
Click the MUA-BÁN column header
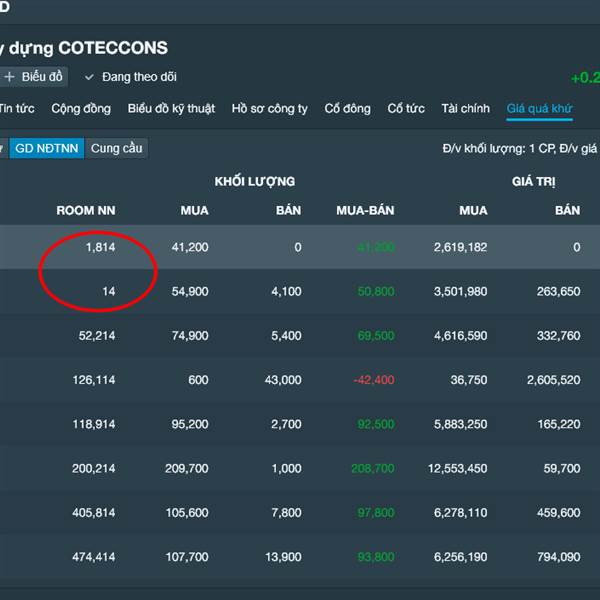tap(365, 210)
